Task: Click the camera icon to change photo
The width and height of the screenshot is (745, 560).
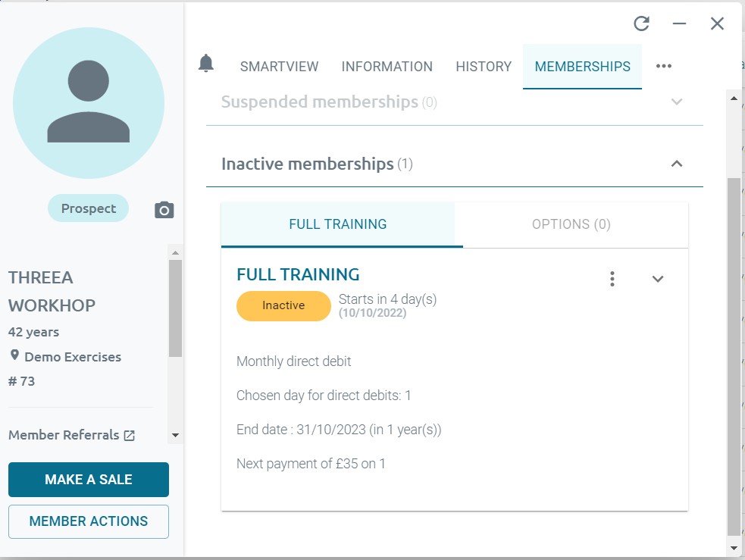Action: click(164, 210)
